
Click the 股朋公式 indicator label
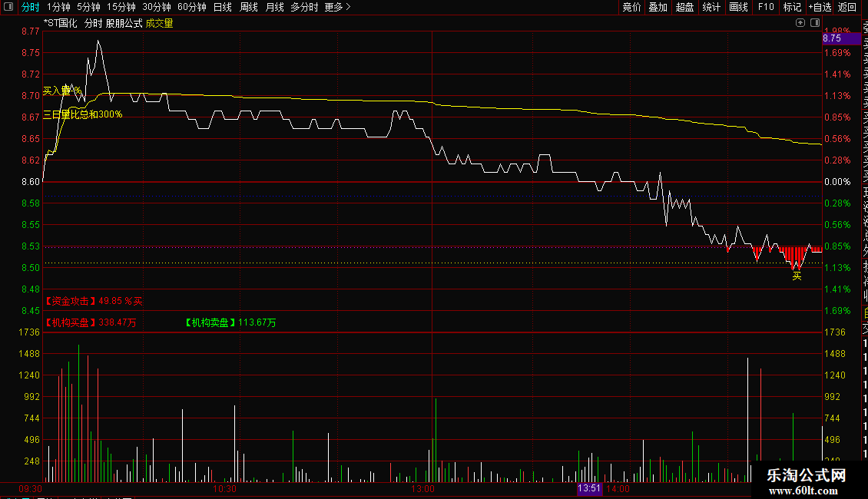coord(124,23)
